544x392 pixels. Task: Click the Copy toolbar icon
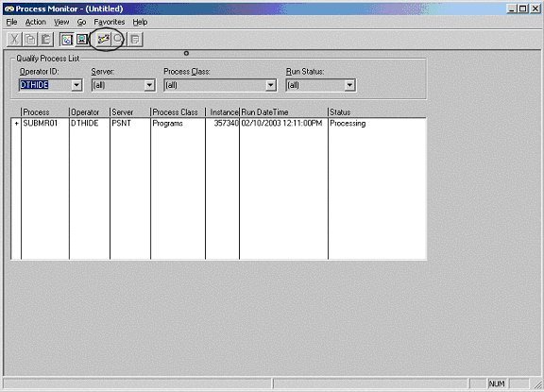30,40
